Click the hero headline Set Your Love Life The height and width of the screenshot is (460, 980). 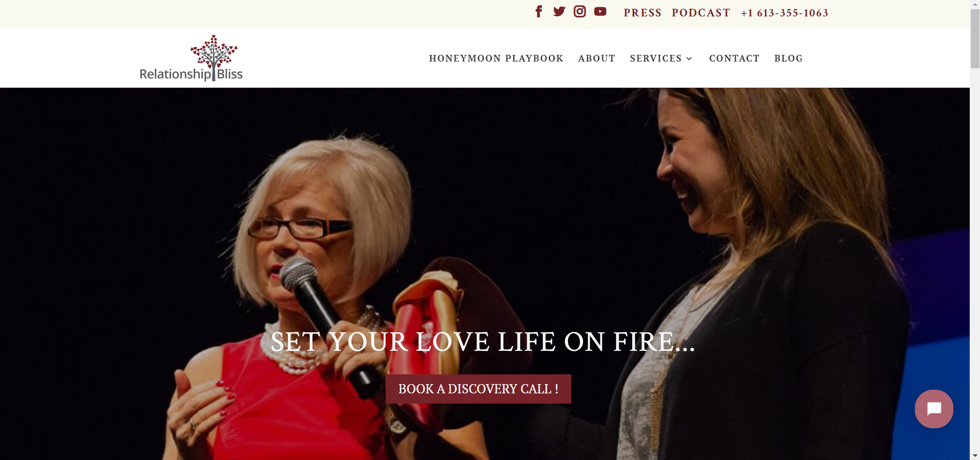click(483, 342)
